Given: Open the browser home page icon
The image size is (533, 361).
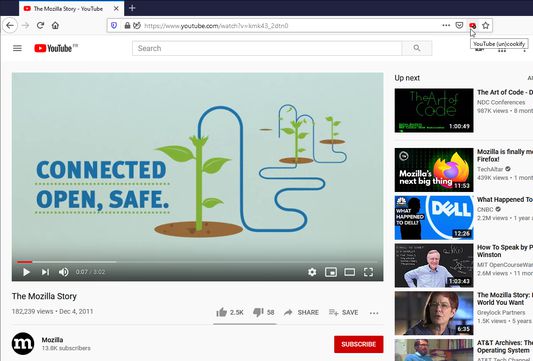Looking at the screenshot, I should coord(55,25).
